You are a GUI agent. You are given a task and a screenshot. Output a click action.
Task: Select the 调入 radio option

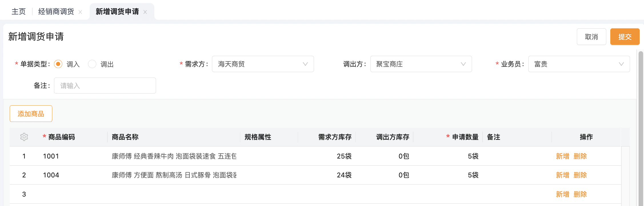tap(58, 64)
